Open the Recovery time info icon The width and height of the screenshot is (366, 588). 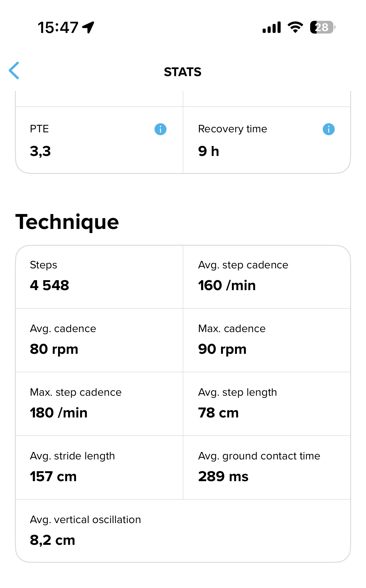coord(328,129)
